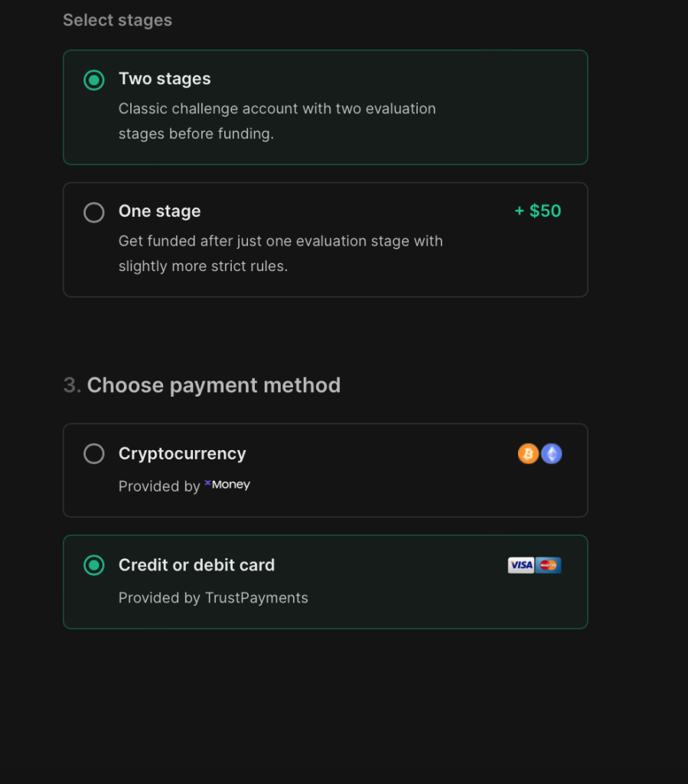The image size is (688, 784).
Task: Click the Visa card icon
Action: coord(520,565)
